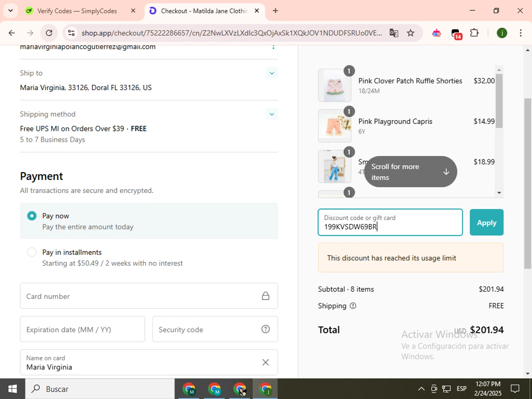Click the Expiration date field
The image size is (532, 399).
(x=82, y=329)
